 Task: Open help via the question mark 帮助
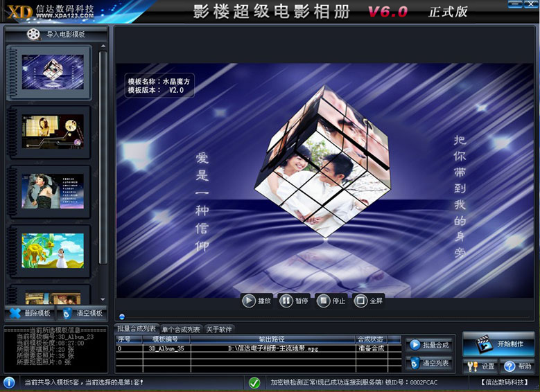tap(517, 366)
